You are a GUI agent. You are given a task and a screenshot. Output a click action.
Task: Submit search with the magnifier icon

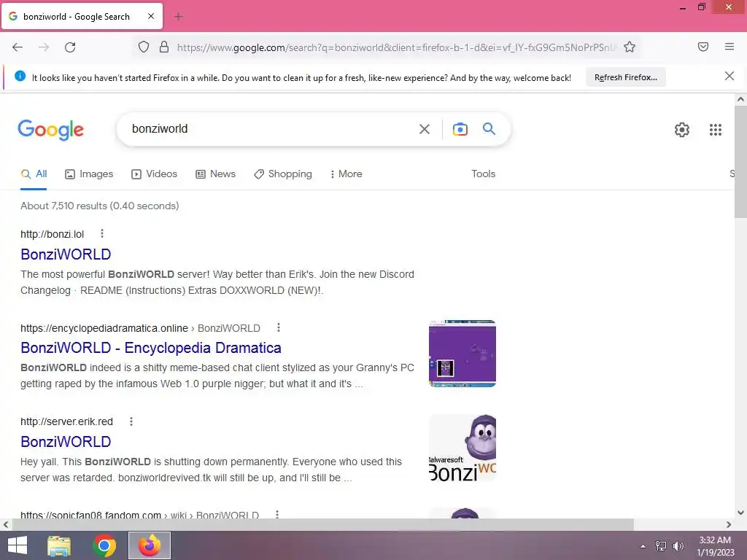(489, 128)
